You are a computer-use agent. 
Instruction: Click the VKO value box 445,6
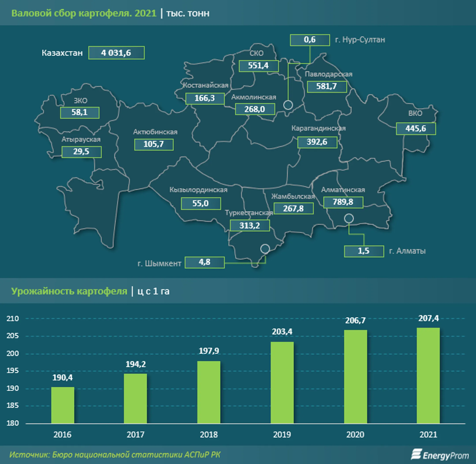click(x=416, y=128)
